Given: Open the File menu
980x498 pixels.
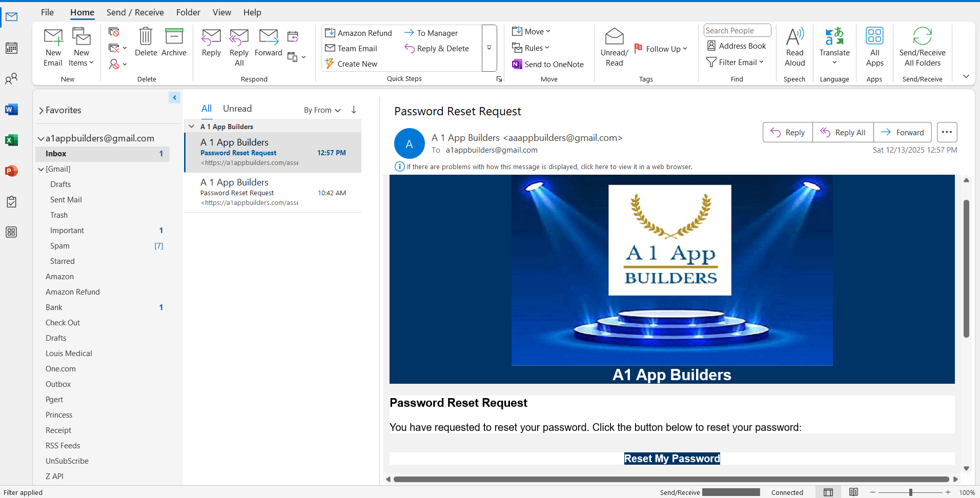Looking at the screenshot, I should (x=47, y=12).
